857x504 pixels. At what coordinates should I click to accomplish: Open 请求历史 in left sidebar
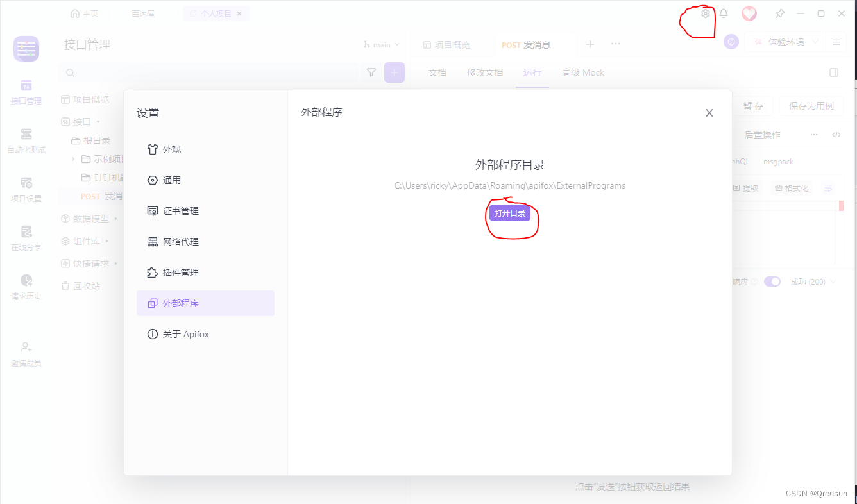[26, 287]
